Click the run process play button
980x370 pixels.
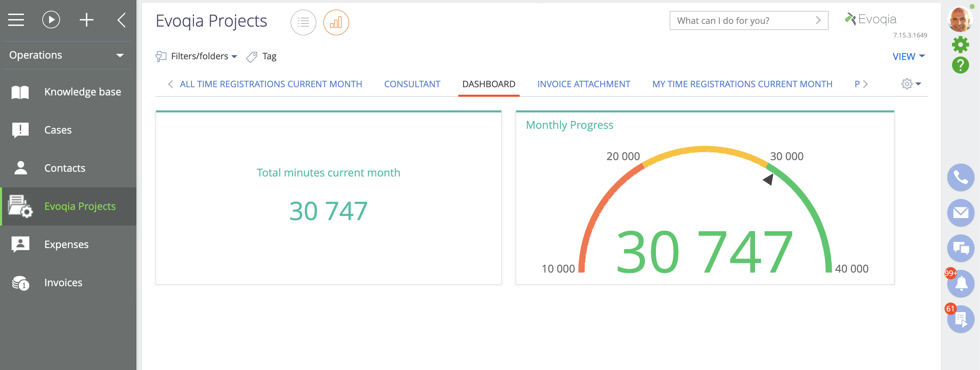point(51,20)
